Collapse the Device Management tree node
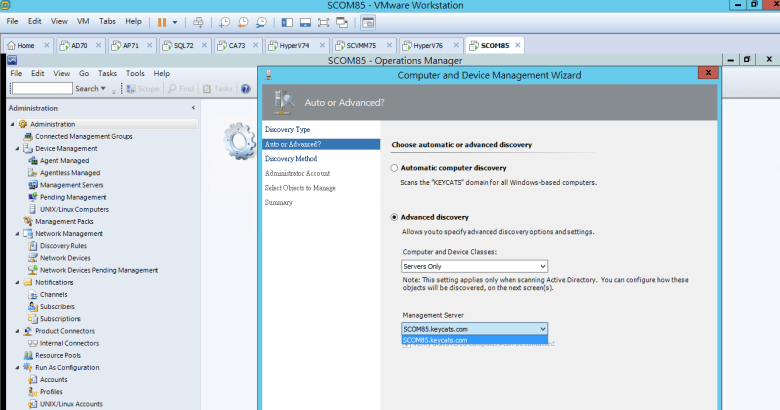Image resolution: width=780 pixels, height=410 pixels. (x=16, y=148)
